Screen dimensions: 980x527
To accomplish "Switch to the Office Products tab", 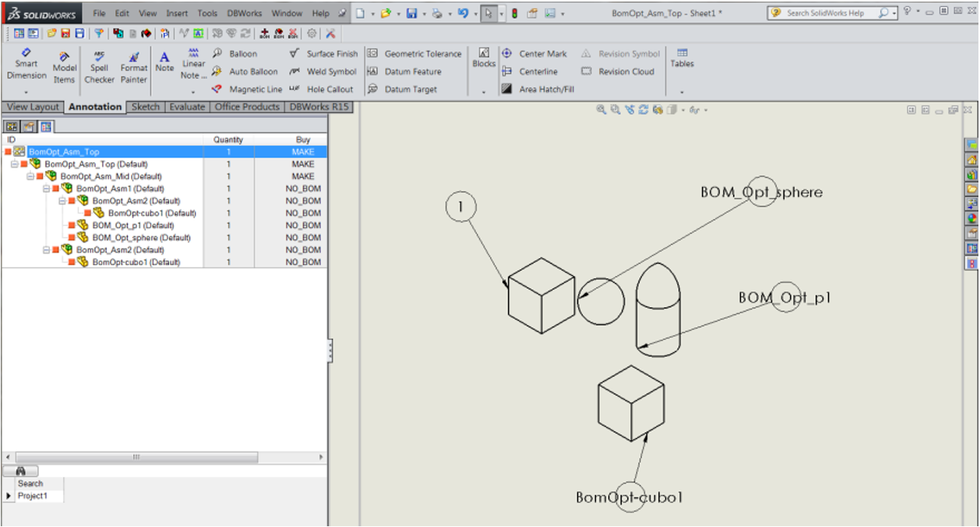I will [x=247, y=107].
